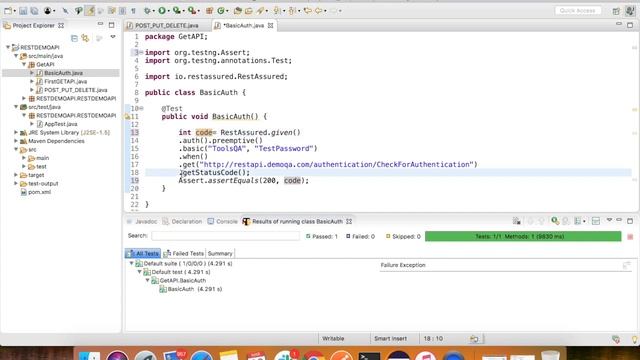The height and width of the screenshot is (360, 640).
Task: Click the green test progress bar
Action: (x=523, y=236)
